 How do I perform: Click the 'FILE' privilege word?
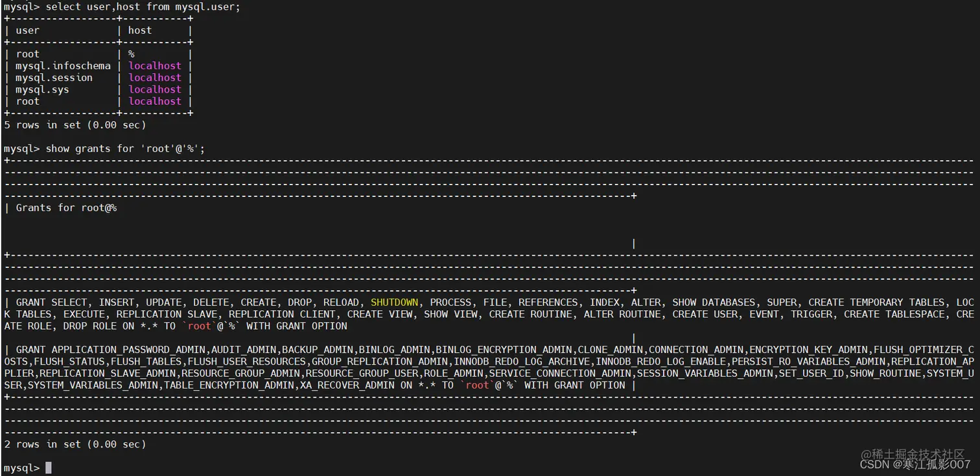[495, 302]
